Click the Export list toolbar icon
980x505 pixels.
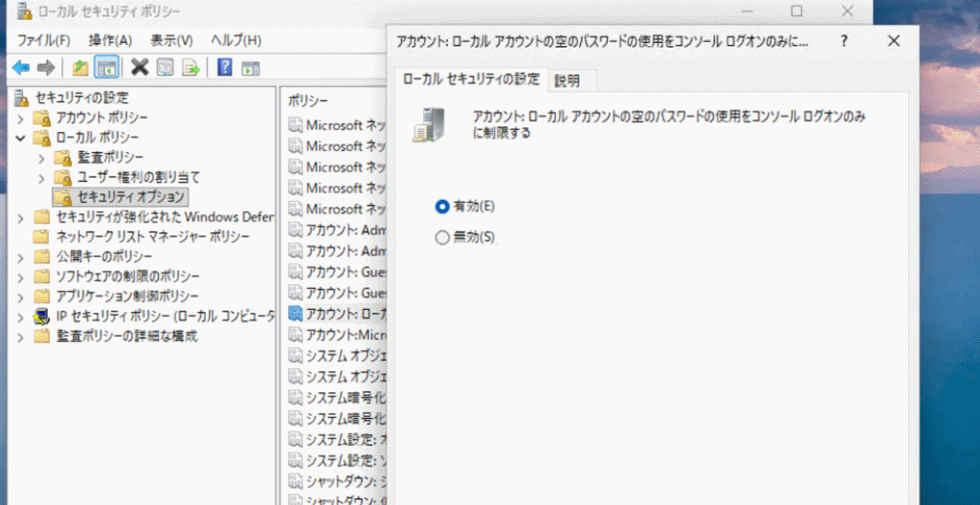191,67
